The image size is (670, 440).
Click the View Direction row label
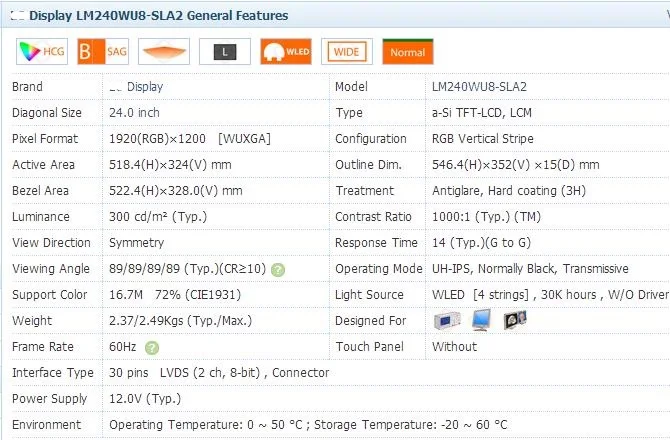pyautogui.click(x=51, y=243)
